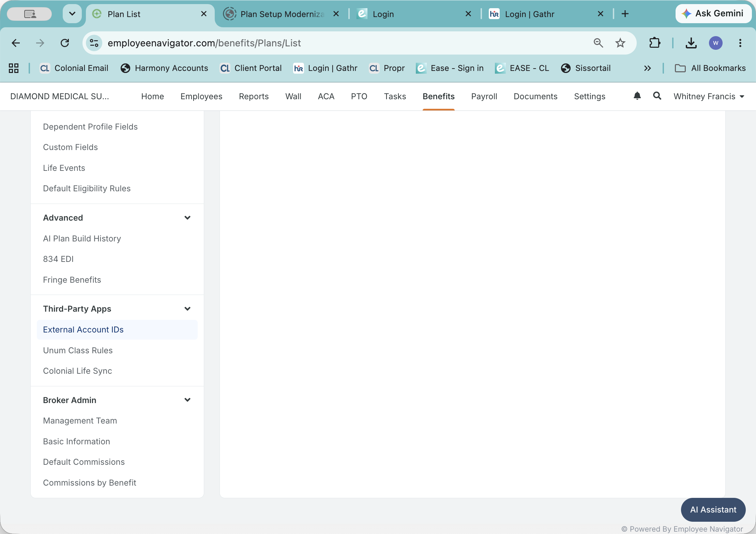Open the browser downloads icon

pos(691,43)
